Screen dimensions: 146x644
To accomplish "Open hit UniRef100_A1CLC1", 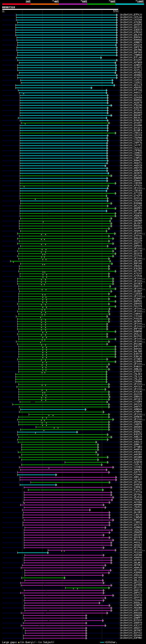I will pyautogui.click(x=131, y=95).
